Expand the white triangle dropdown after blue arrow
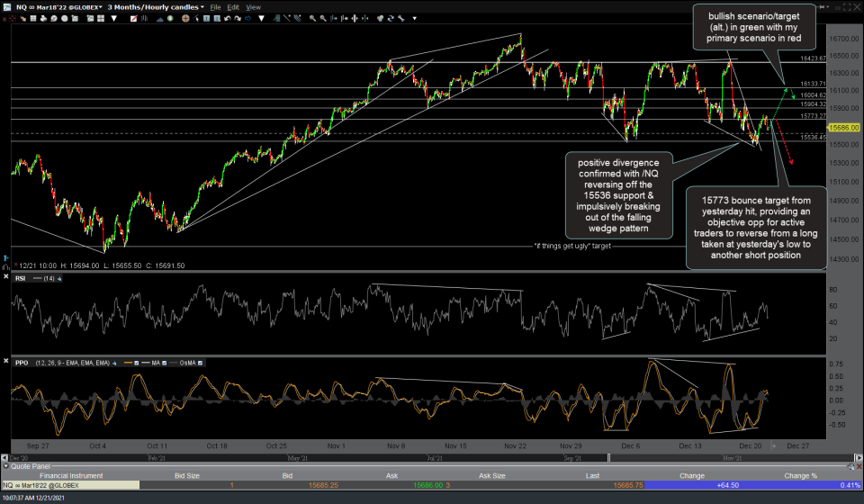Image resolution: width=864 pixels, height=504 pixels. (x=261, y=18)
